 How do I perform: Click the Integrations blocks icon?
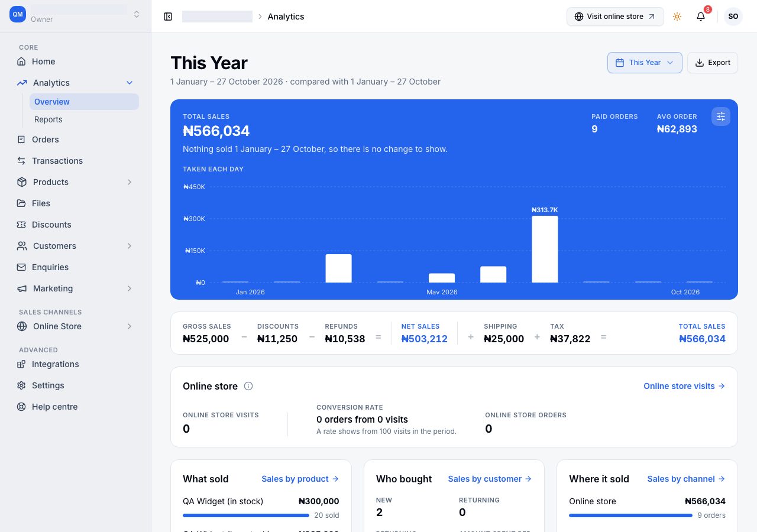click(21, 364)
